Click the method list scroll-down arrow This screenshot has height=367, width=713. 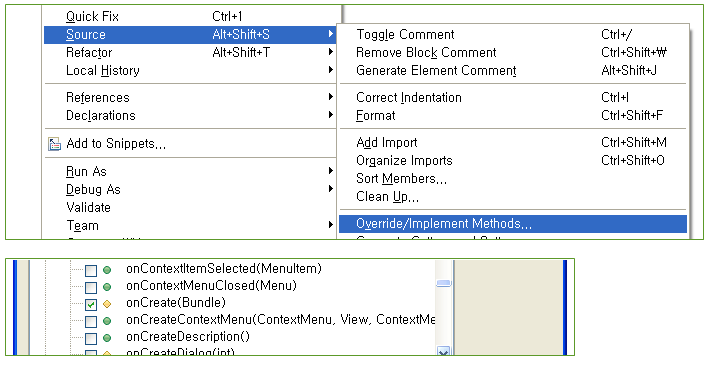click(444, 352)
